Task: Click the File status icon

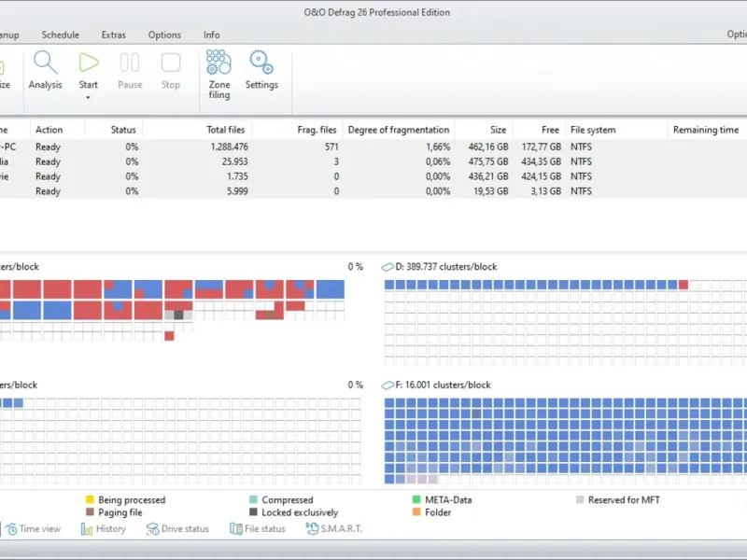Action: point(236,529)
